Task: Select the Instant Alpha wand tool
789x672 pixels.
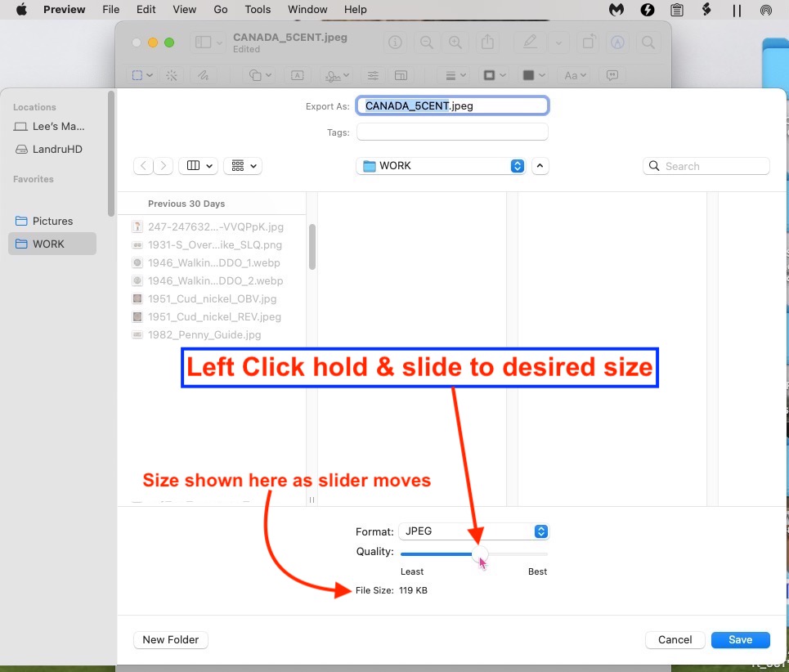Action: [172, 75]
